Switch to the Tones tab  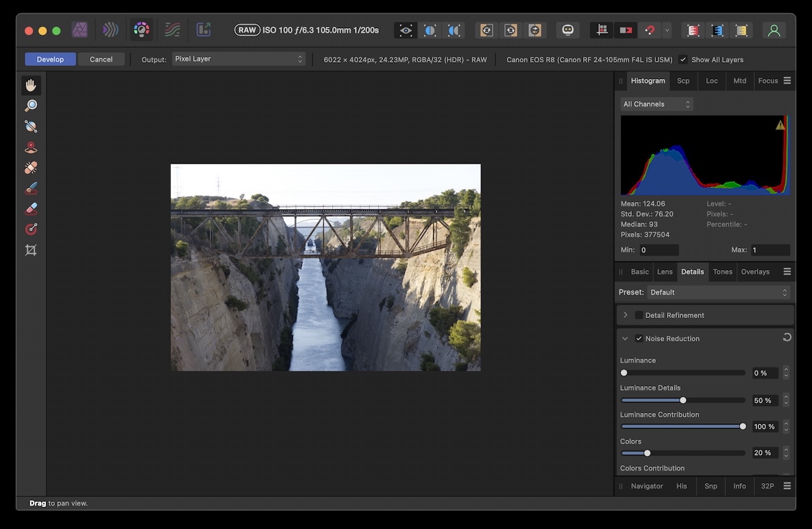point(722,272)
